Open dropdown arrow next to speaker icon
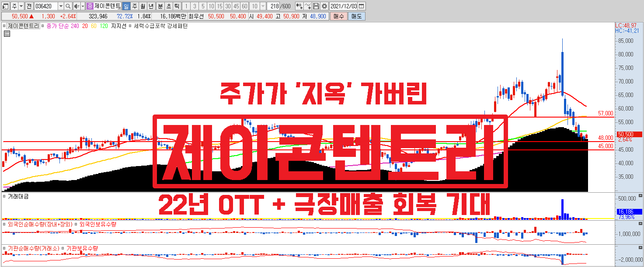Viewport: 644px width, 267px height. pos(83,6)
